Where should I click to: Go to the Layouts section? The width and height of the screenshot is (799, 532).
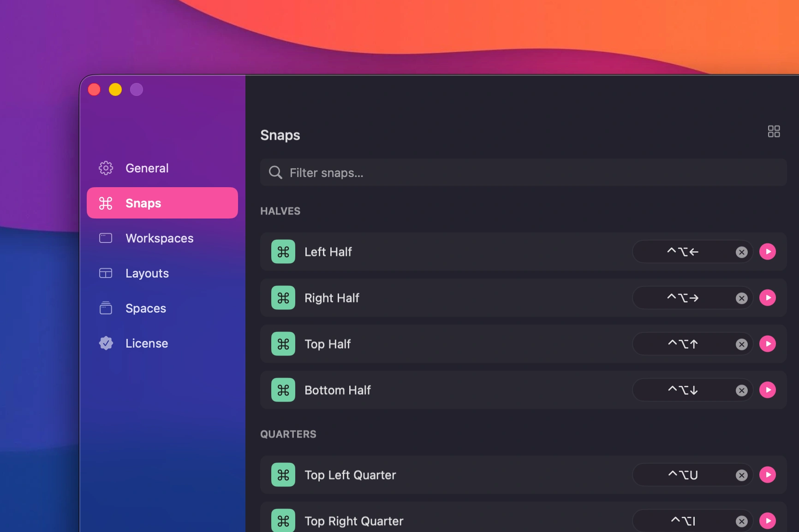point(162,273)
